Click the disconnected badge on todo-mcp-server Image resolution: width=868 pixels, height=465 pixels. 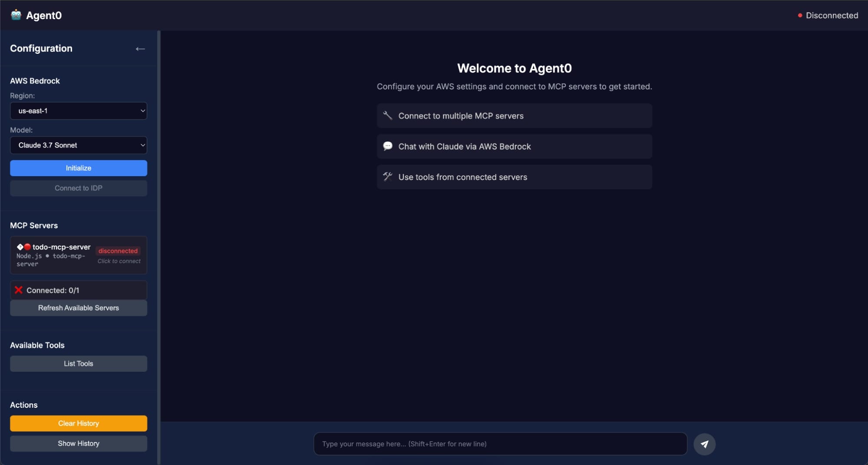click(x=118, y=251)
